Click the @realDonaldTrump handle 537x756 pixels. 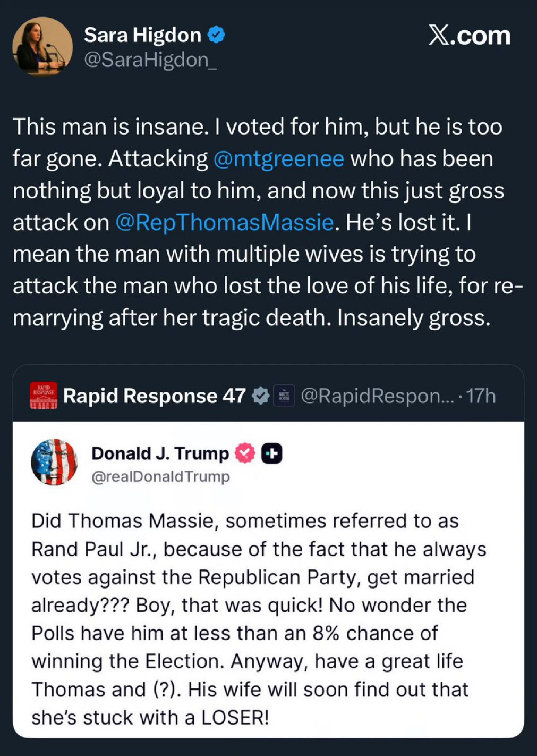(160, 476)
